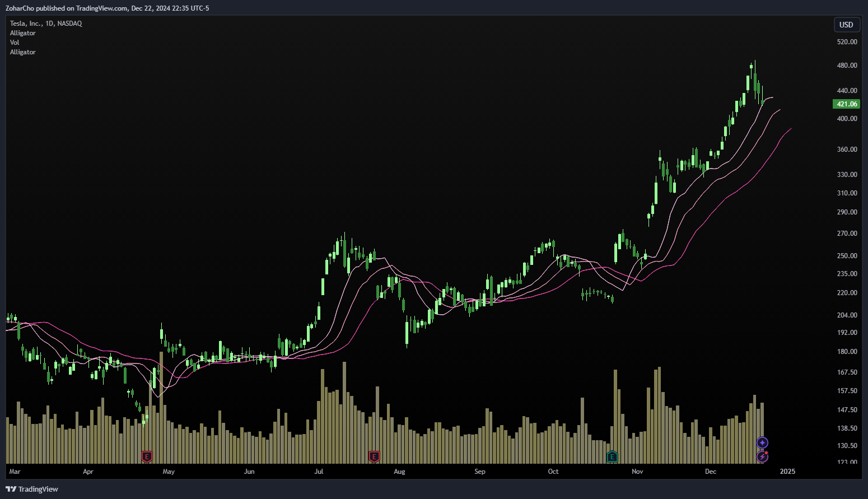Click the lightning bolt icon with red dot
868x499 pixels.
tap(762, 456)
